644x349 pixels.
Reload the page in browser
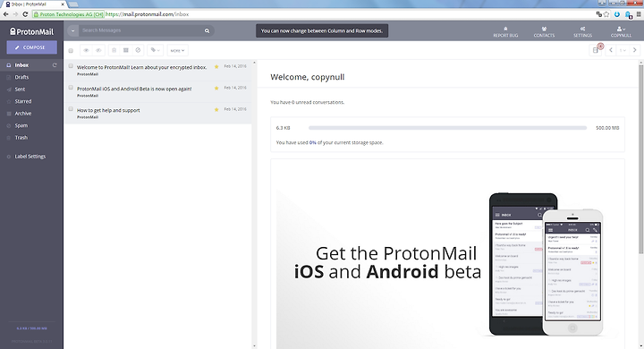[x=25, y=14]
